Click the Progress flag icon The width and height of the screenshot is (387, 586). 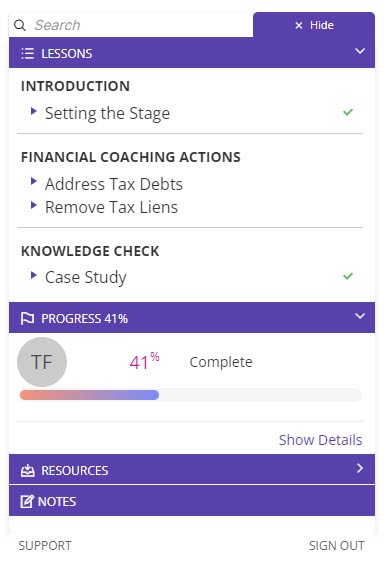click(x=27, y=319)
